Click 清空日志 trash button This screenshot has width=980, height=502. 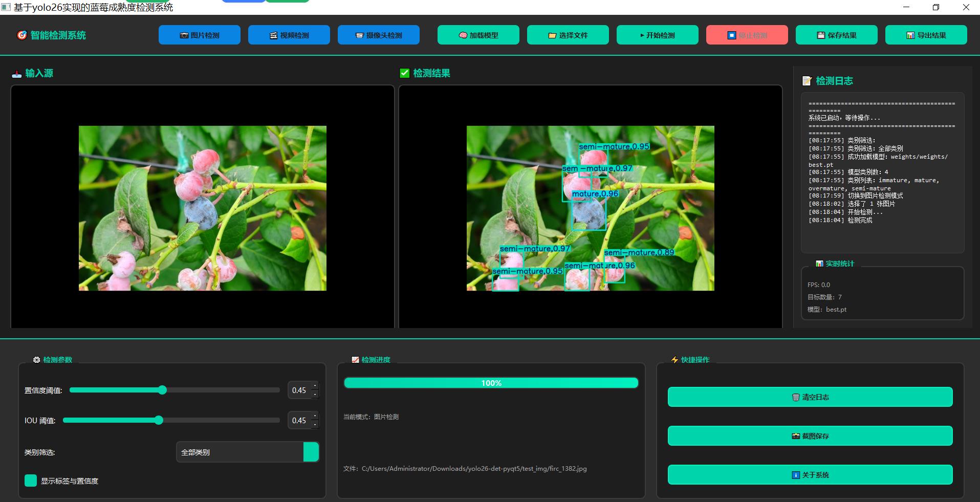tap(810, 397)
